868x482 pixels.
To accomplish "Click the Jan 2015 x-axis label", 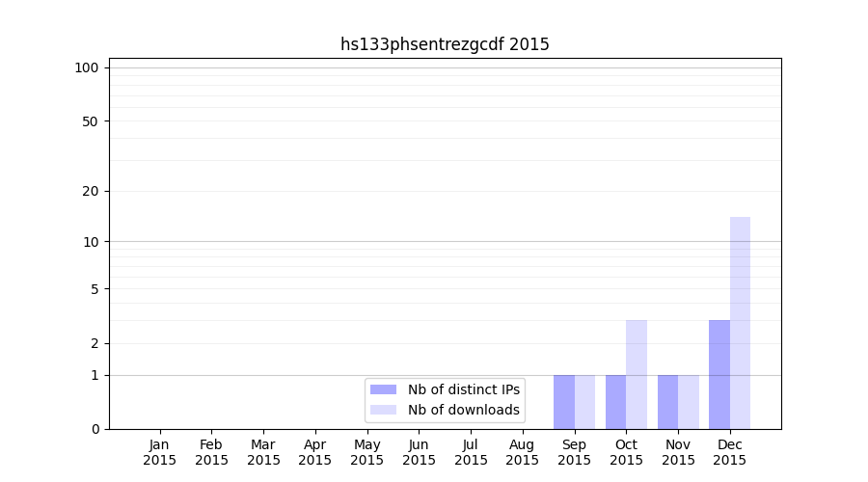I will [x=160, y=452].
